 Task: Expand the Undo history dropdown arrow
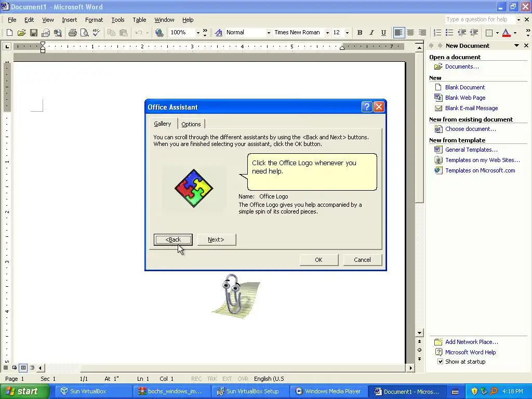click(x=147, y=33)
